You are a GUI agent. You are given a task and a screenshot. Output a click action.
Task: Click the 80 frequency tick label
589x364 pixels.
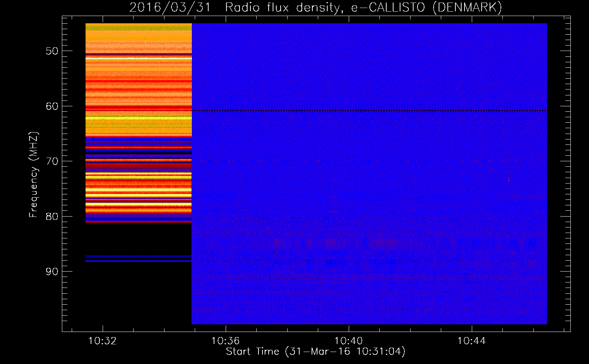point(52,217)
